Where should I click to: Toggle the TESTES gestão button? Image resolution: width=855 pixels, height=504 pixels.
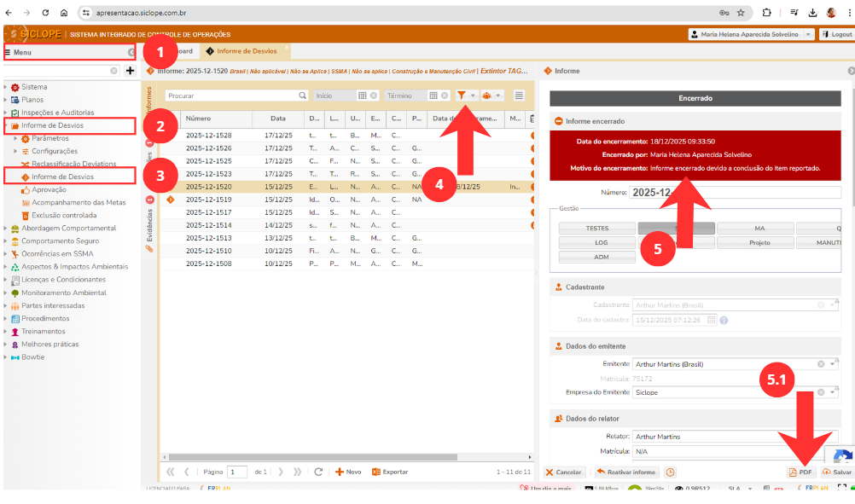coord(596,229)
